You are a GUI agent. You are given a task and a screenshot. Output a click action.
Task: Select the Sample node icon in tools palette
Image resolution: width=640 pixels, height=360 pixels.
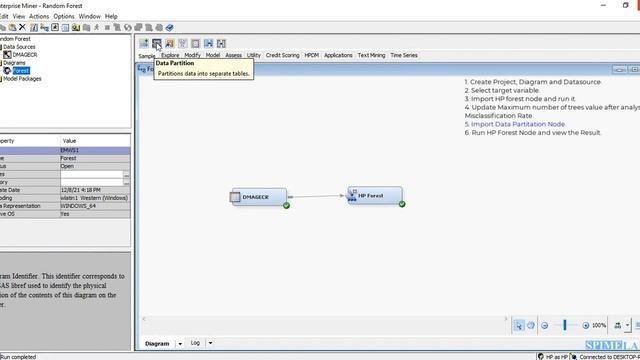pos(221,43)
